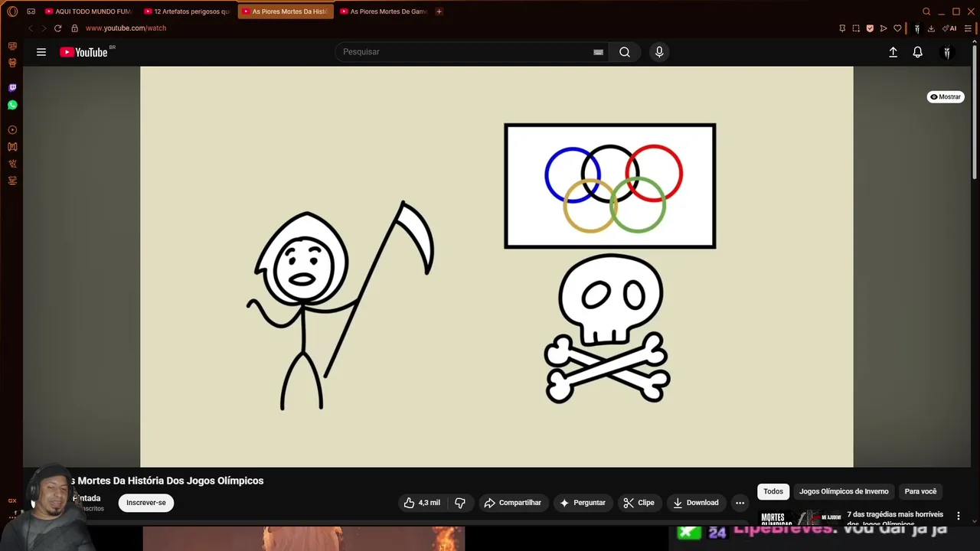Open the Opera menu logo
The image size is (980, 551).
[12, 11]
